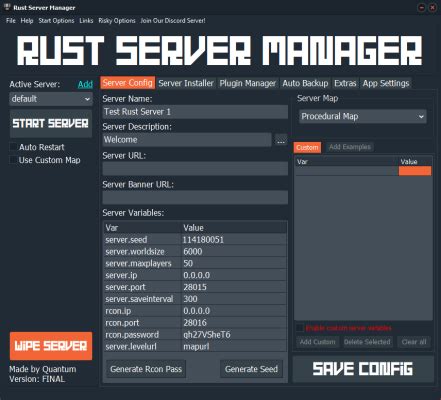Click the Delete Selected button
This screenshot has height=400, width=441.
click(x=367, y=342)
